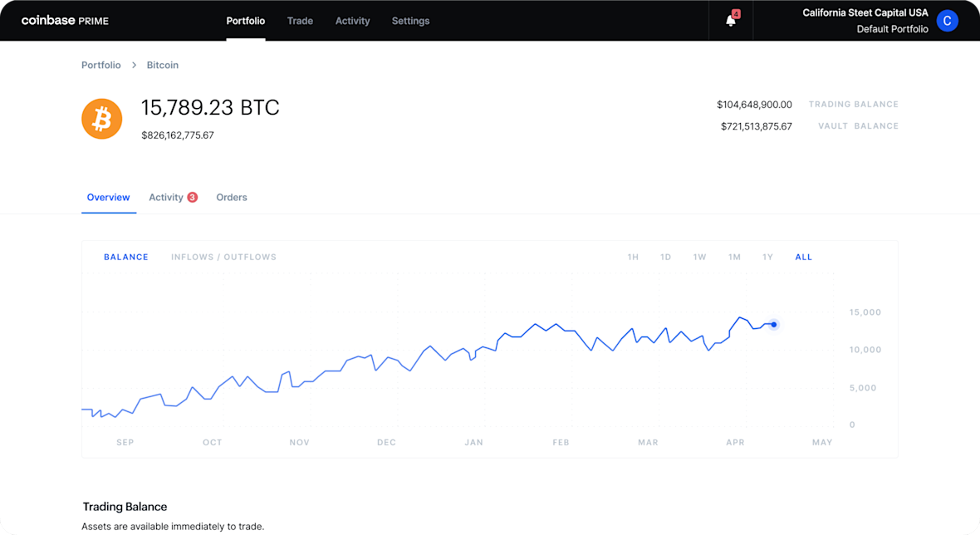The height and width of the screenshot is (535, 980).
Task: Click the orange Bitcoin logo icon
Action: tap(102, 119)
